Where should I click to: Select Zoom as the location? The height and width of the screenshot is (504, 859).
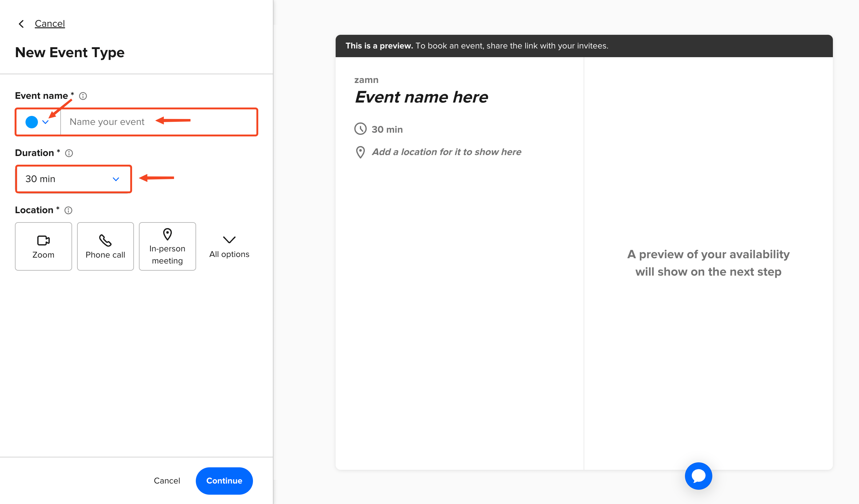click(43, 246)
